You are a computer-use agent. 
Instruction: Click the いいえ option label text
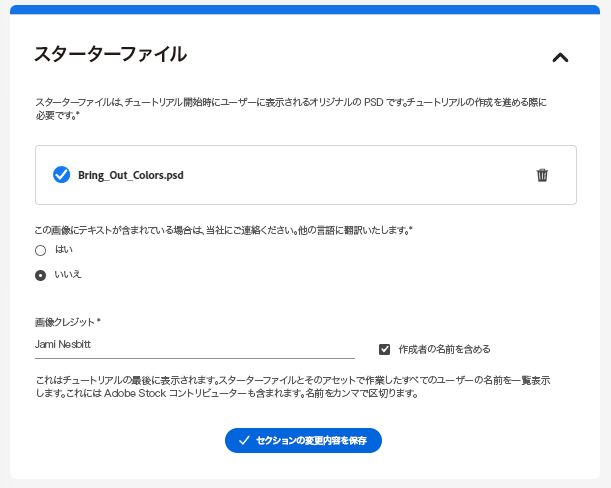click(x=68, y=274)
